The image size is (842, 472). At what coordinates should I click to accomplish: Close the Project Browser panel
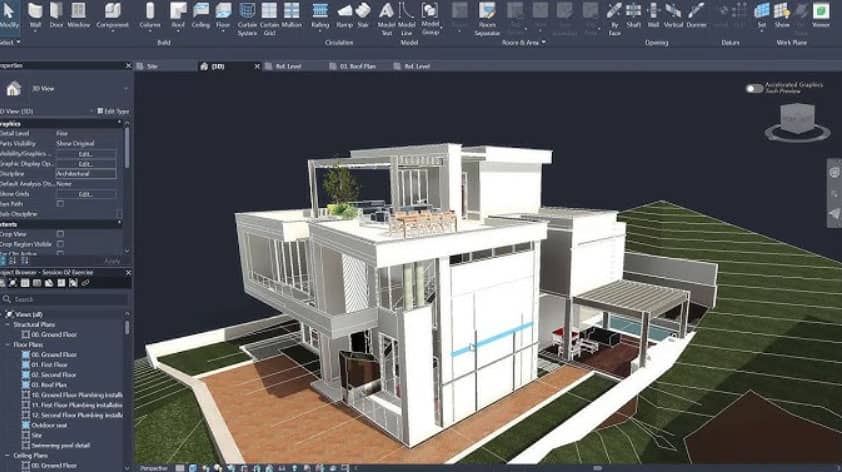128,273
